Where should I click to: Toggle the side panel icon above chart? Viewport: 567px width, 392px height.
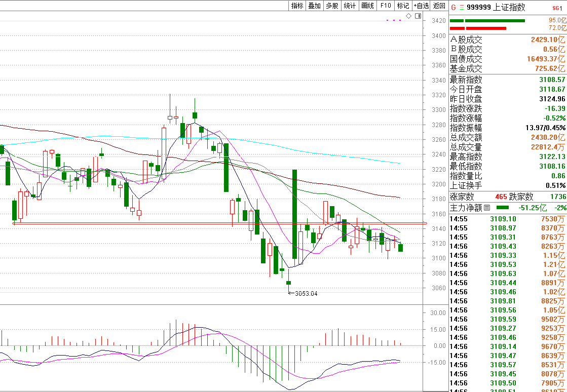click(418, 16)
